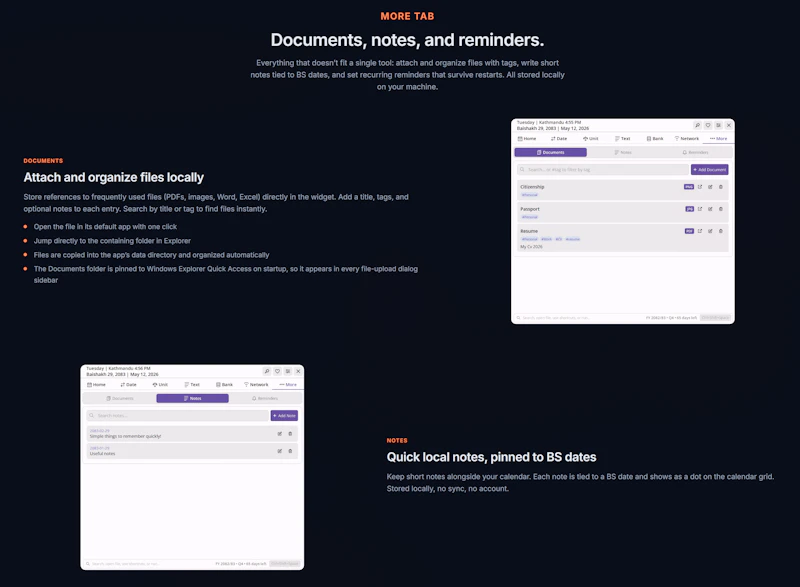
Task: Focus bottom command search in Notes widget
Action: 148,564
